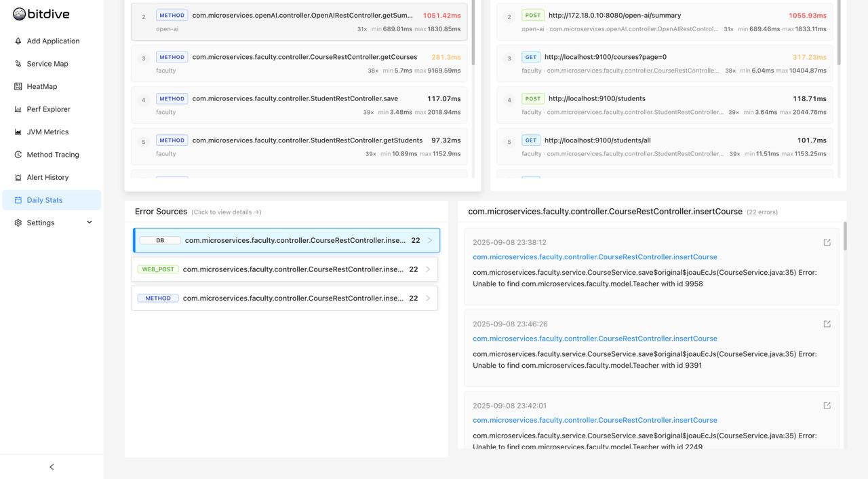Click the Daily Stats calendar icon
Screen dimensions: 868x479
(x=18, y=200)
